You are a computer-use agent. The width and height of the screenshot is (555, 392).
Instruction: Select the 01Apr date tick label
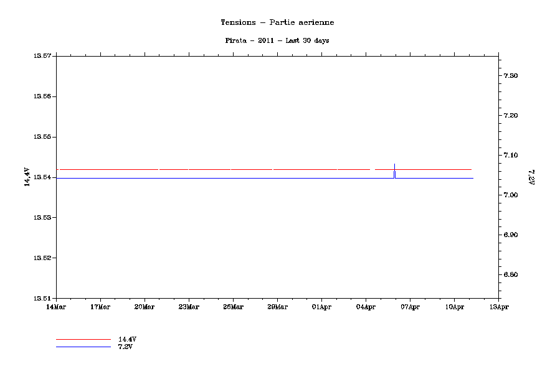(x=321, y=307)
